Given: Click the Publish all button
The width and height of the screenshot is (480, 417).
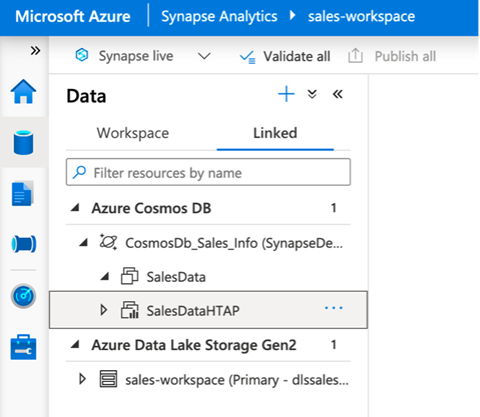Looking at the screenshot, I should pyautogui.click(x=392, y=56).
